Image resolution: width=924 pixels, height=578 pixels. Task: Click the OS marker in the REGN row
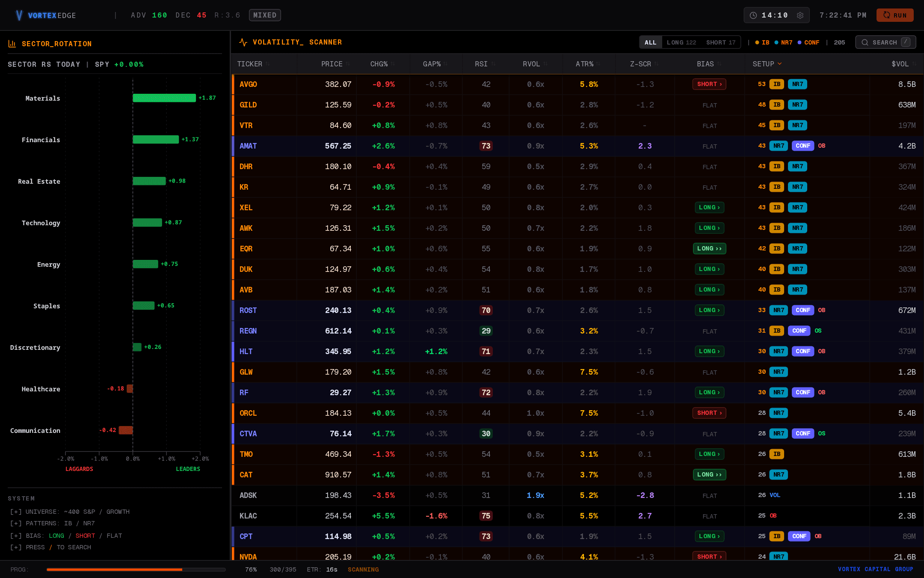(818, 331)
